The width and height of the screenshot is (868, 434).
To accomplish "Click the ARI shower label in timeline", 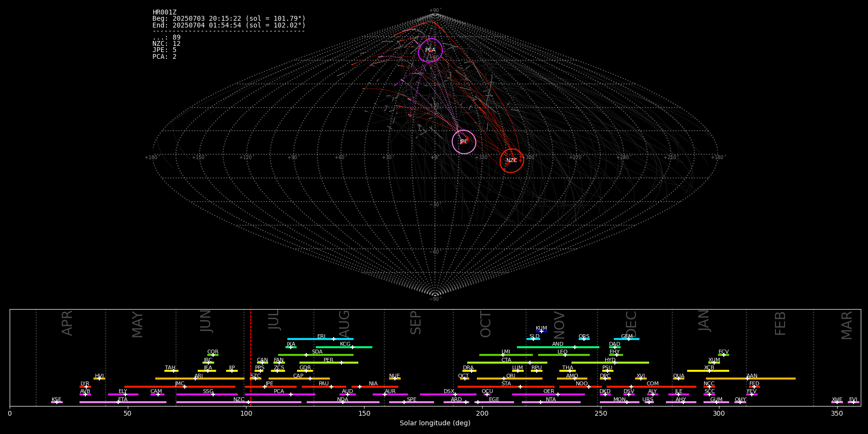I will point(199,376).
